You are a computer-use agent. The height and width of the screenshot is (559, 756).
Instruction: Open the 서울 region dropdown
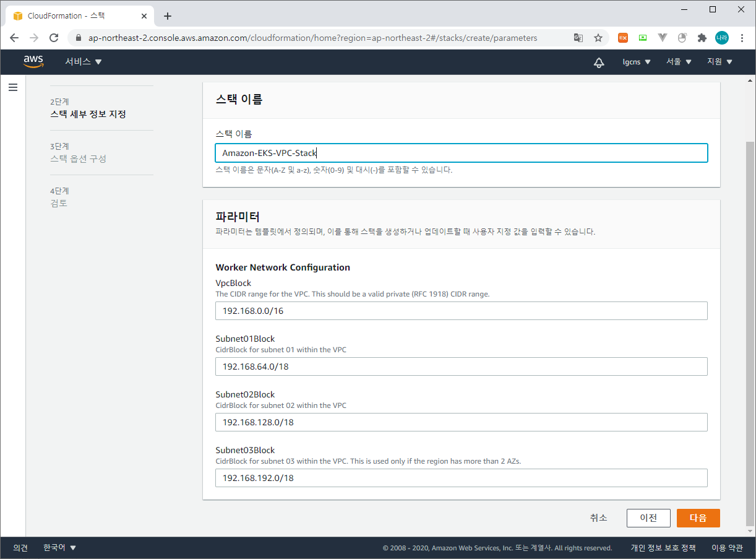[x=679, y=62]
